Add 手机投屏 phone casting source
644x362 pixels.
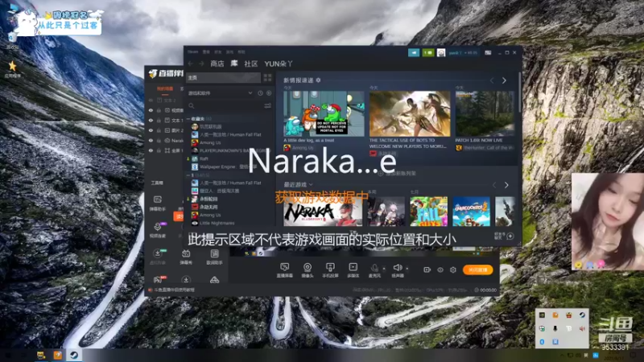point(330,269)
